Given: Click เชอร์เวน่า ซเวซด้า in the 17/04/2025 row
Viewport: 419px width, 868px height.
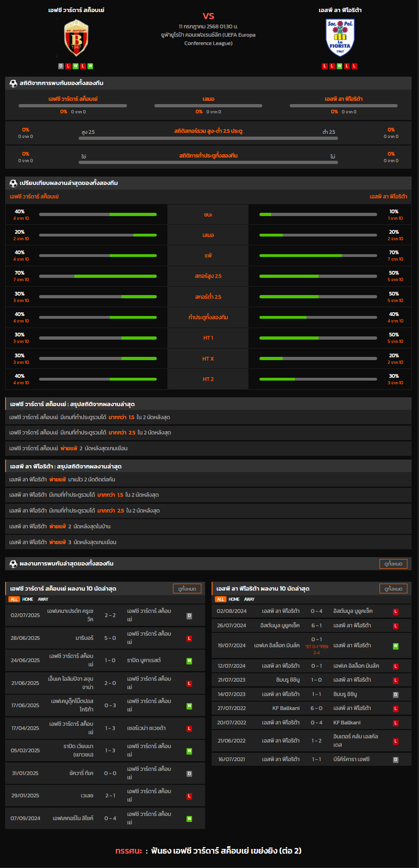Looking at the screenshot, I should [146, 728].
